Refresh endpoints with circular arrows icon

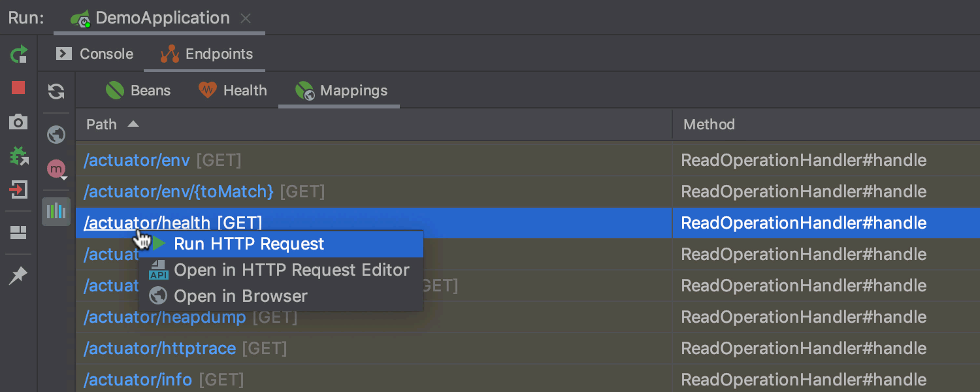(56, 91)
